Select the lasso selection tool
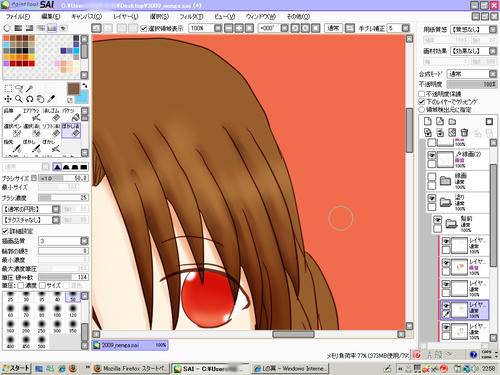 pos(19,88)
